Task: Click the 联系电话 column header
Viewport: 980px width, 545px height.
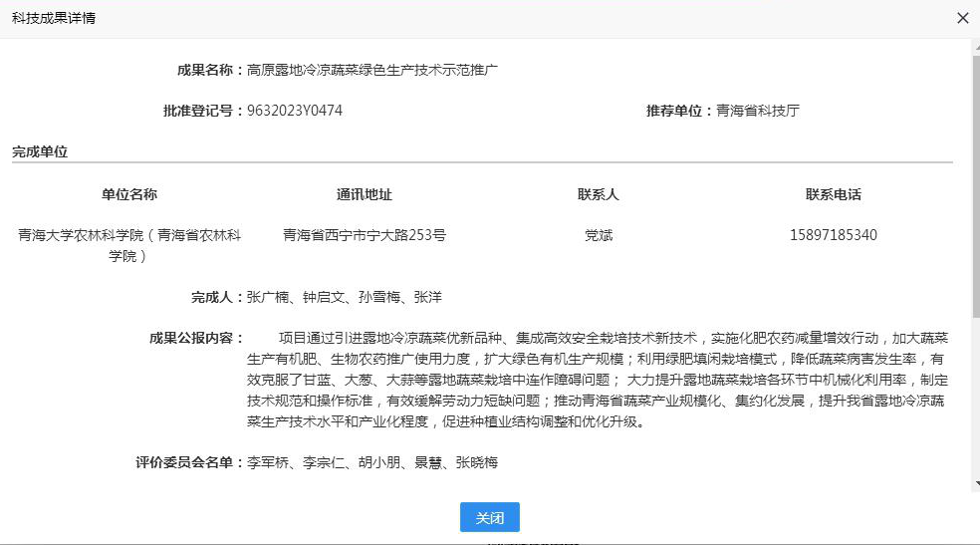Action: (x=834, y=194)
